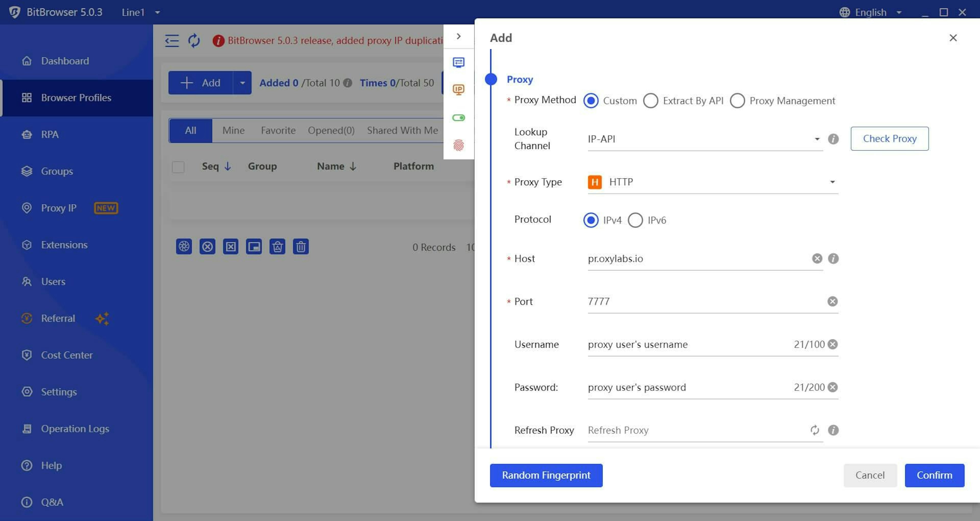Click the window arrangement batch icon
This screenshot has height=521, width=980.
click(254, 246)
